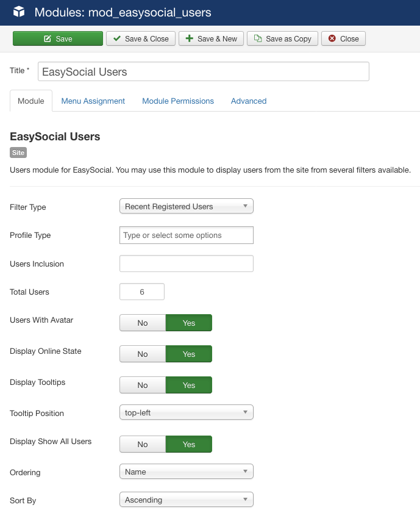Switch to the Module tab
This screenshot has width=420, height=524.
pyautogui.click(x=31, y=101)
